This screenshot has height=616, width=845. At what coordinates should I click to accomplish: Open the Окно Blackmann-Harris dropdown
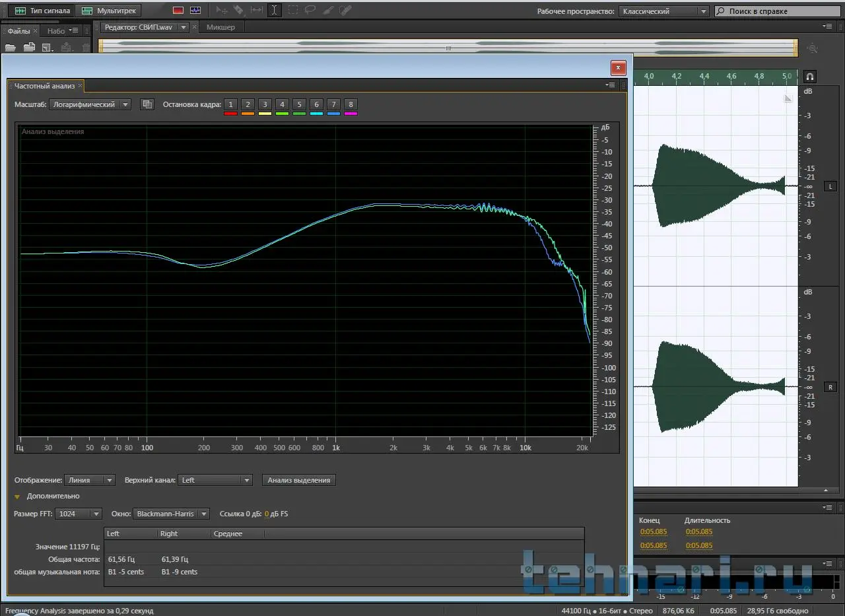171,514
